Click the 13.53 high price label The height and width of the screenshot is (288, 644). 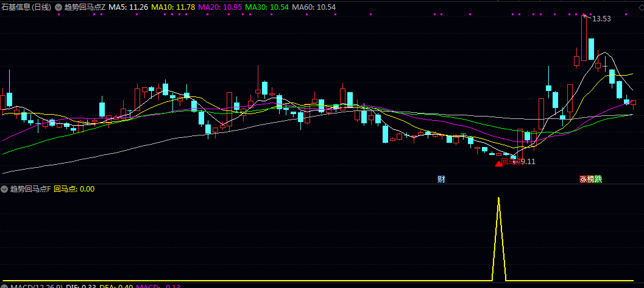(601, 19)
